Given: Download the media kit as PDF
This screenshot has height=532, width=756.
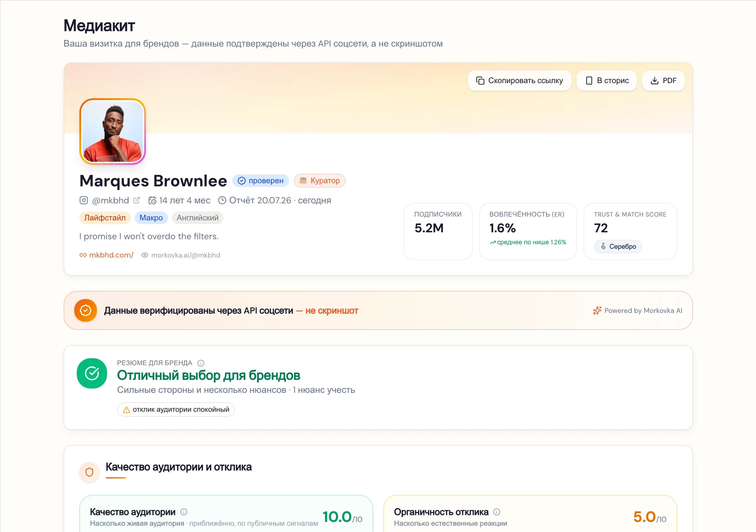Looking at the screenshot, I should click(663, 81).
